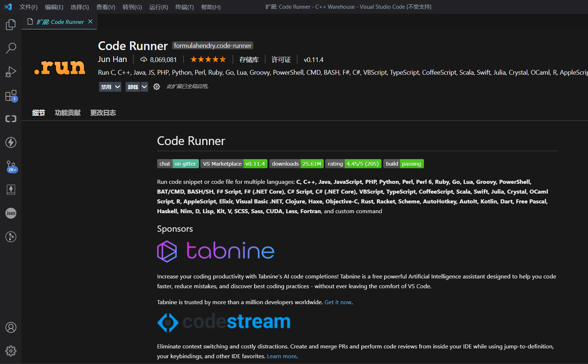This screenshot has width=588, height=364.
Task: Click the 禁用 disable button
Action: 106,87
